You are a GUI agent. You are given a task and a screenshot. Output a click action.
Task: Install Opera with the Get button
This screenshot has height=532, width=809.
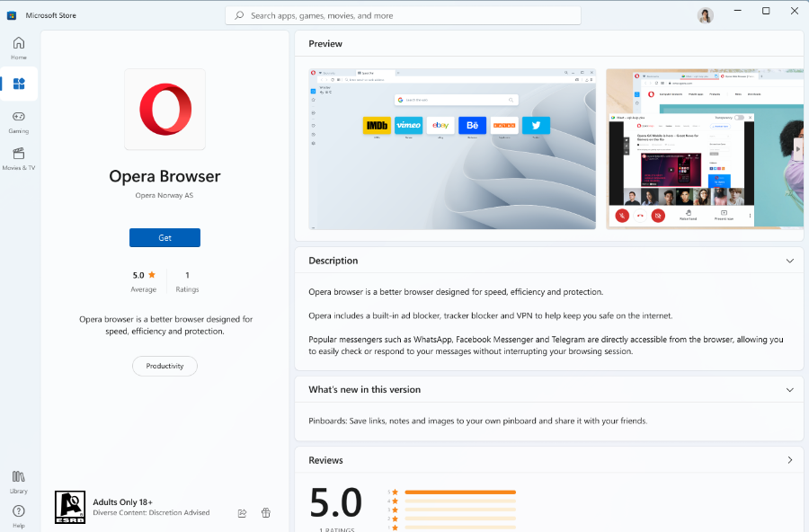tap(164, 238)
